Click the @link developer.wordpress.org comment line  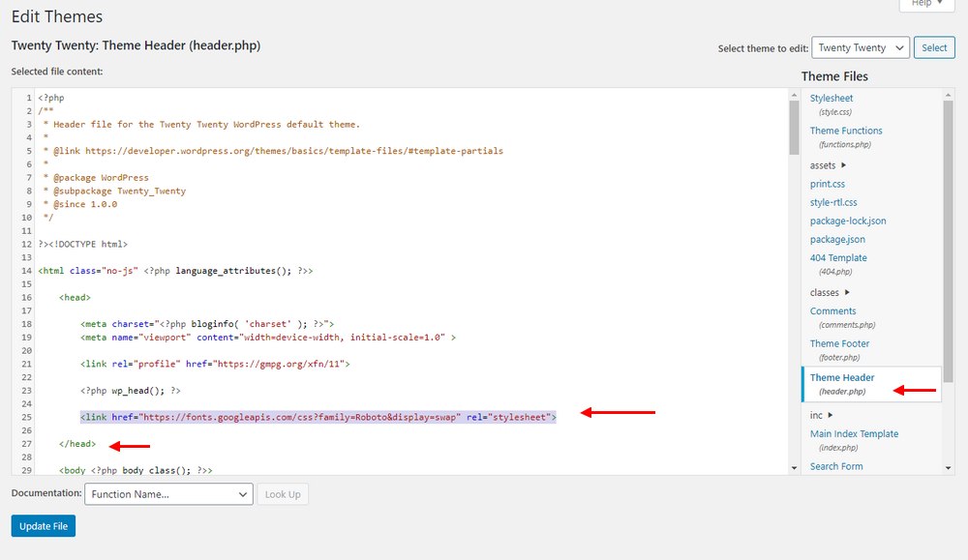[x=273, y=151]
